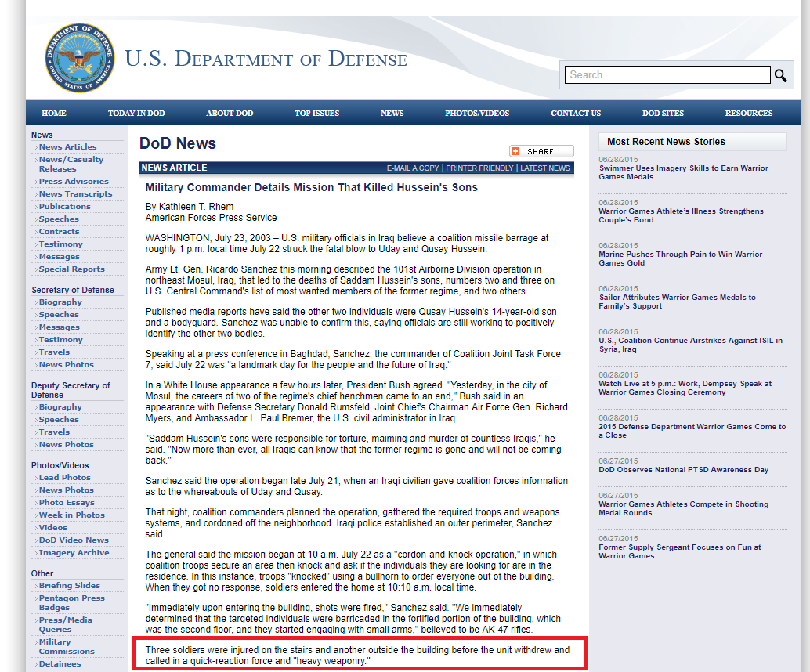Open Swimmer Uses Imagery Skills story
Screen dimensions: 810x672
(683, 172)
